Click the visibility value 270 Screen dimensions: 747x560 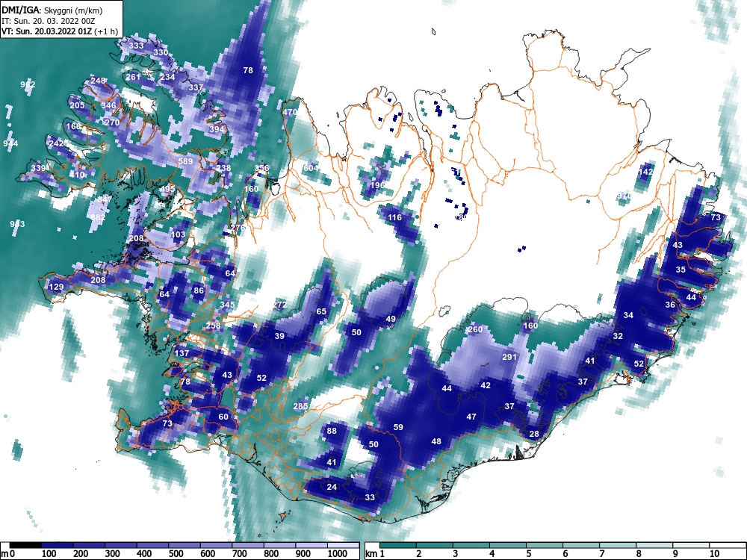[112, 122]
